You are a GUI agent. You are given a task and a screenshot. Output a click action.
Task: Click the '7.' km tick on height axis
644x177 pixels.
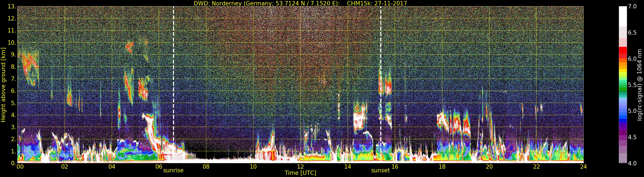point(13,79)
